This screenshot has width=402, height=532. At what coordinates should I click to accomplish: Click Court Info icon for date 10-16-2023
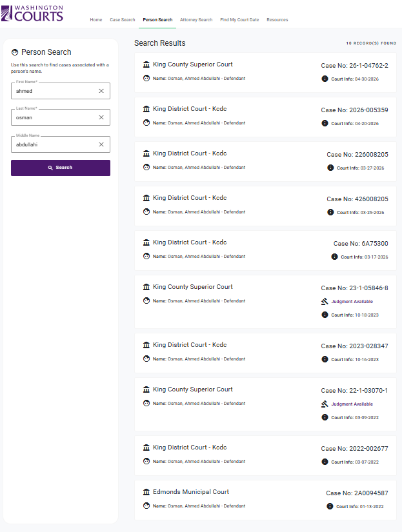click(325, 359)
